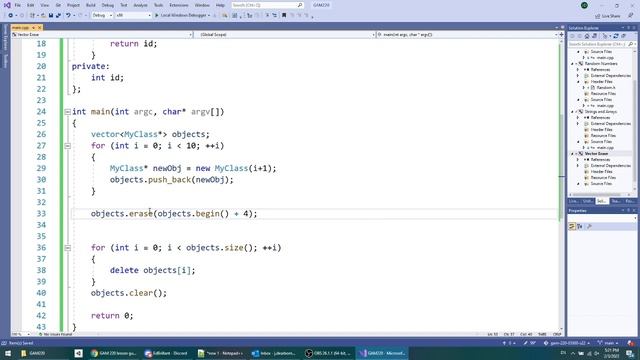Click the editor vertical scrollbar

562,184
